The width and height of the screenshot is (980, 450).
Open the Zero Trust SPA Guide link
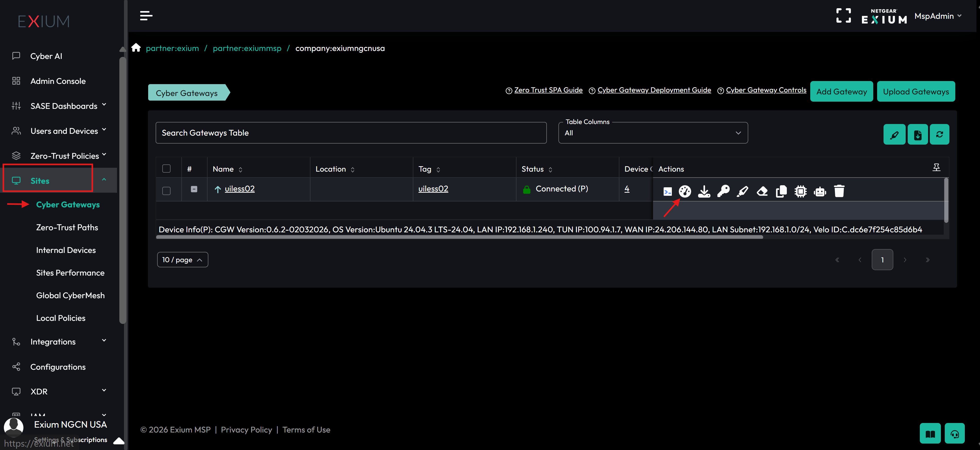548,90
